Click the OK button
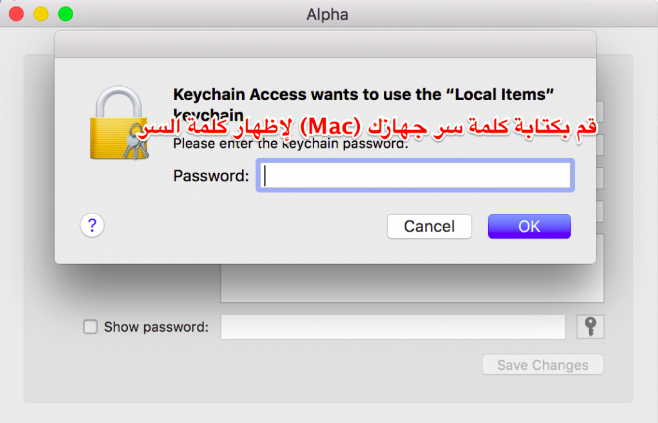Screen dimensions: 658x423 tap(529, 226)
